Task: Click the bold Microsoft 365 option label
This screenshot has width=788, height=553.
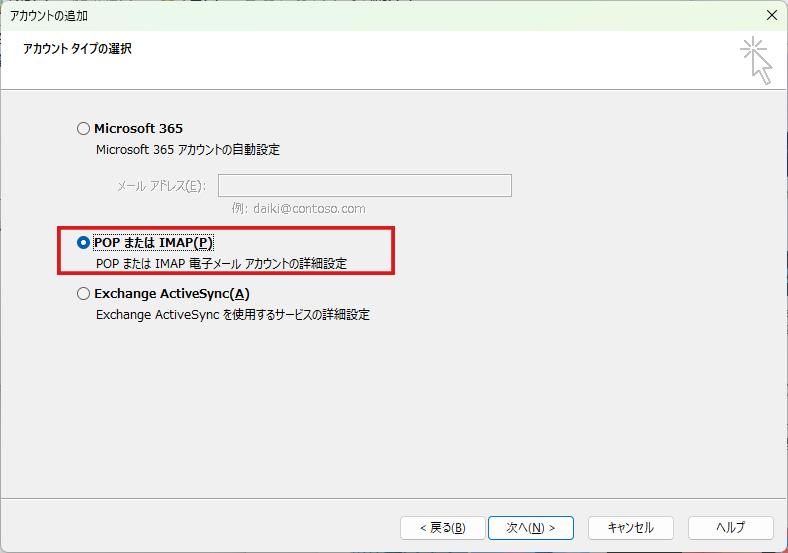Action: (x=138, y=129)
